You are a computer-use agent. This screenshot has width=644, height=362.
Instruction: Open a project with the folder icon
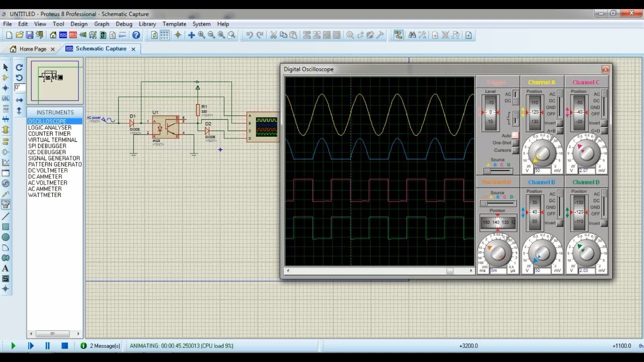pyautogui.click(x=20, y=35)
